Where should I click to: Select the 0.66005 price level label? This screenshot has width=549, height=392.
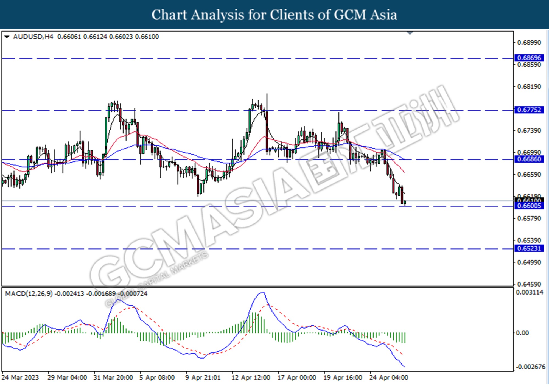pos(529,206)
